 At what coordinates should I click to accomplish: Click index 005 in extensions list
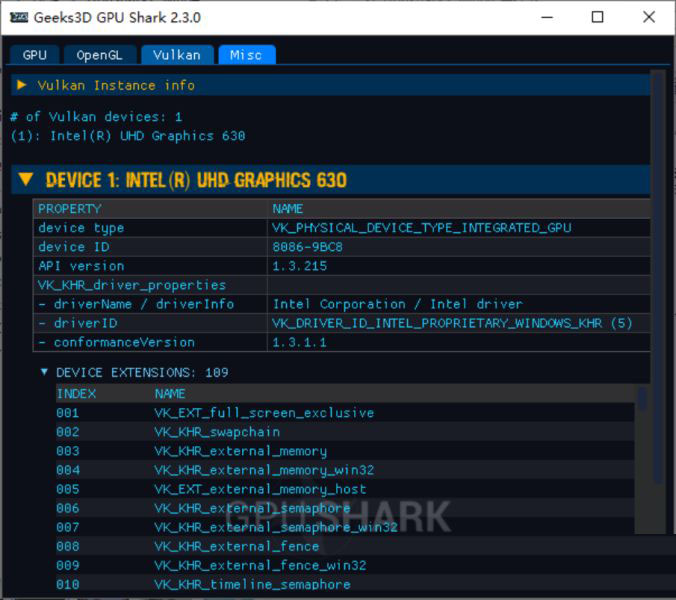68,489
